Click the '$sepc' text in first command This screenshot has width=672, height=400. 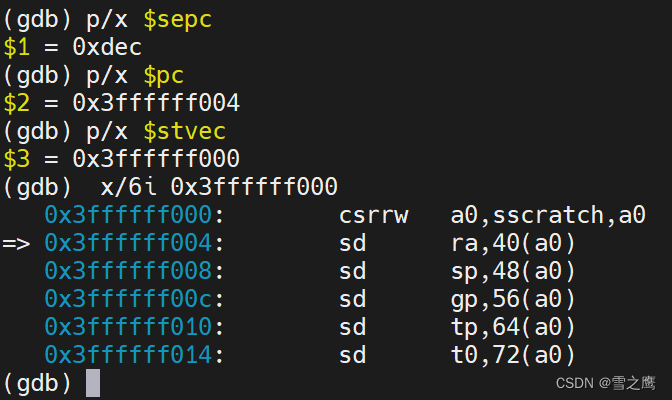[178, 21]
